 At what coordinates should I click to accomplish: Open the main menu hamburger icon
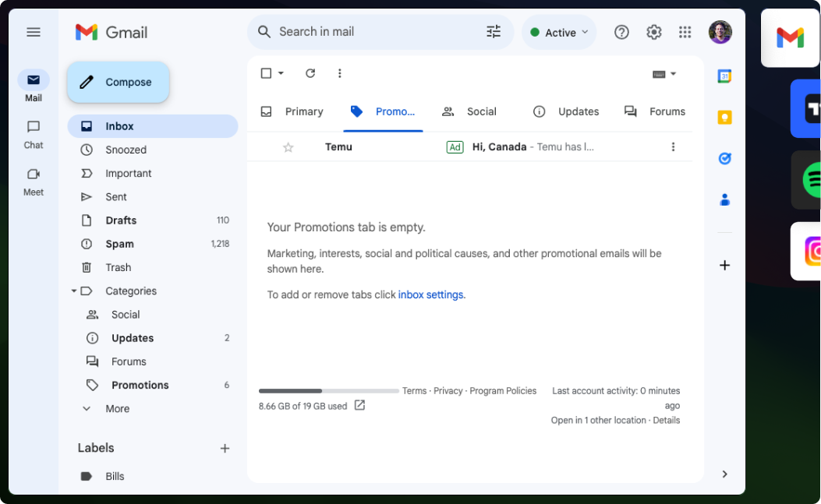[34, 33]
